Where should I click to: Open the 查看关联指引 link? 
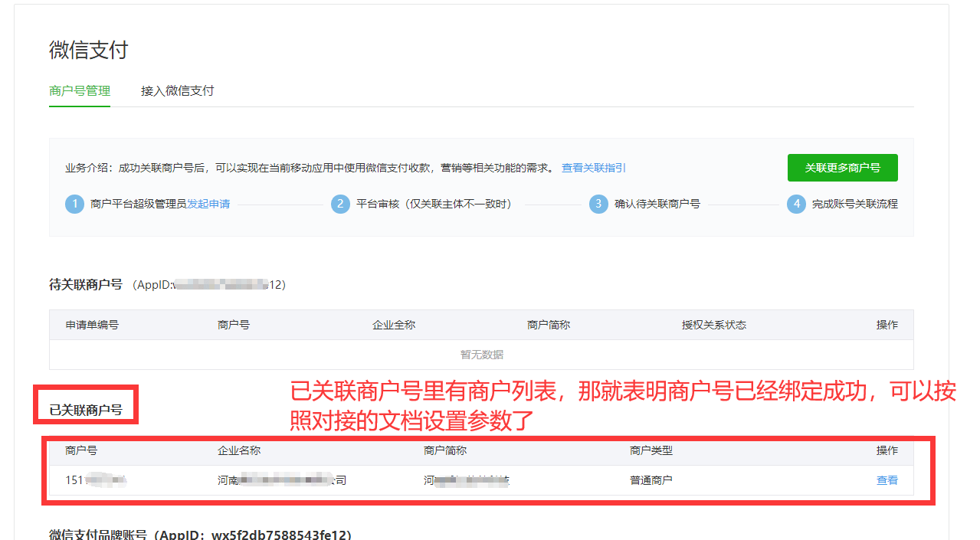[x=593, y=168]
